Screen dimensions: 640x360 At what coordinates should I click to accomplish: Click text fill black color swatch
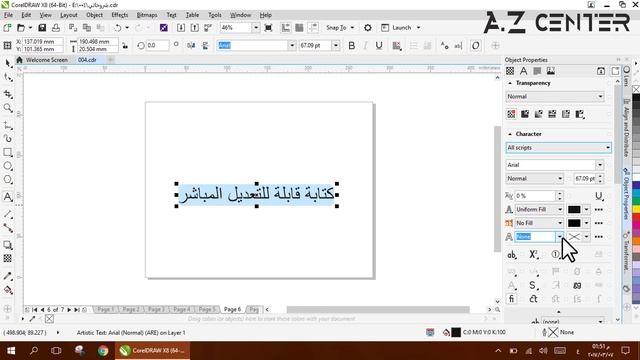pyautogui.click(x=574, y=209)
